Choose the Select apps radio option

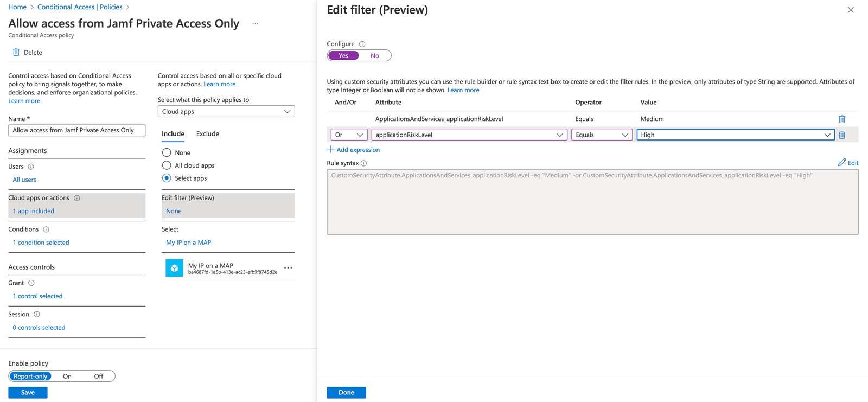pyautogui.click(x=167, y=178)
